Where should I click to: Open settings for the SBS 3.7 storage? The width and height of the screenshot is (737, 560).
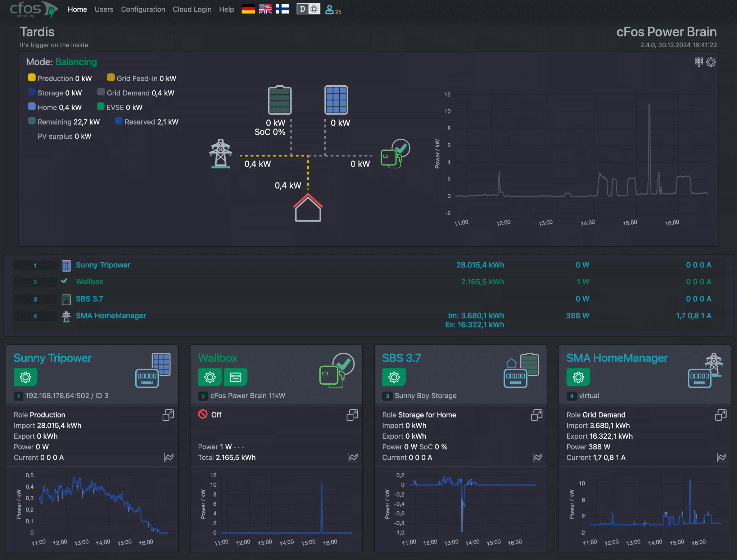click(x=394, y=377)
